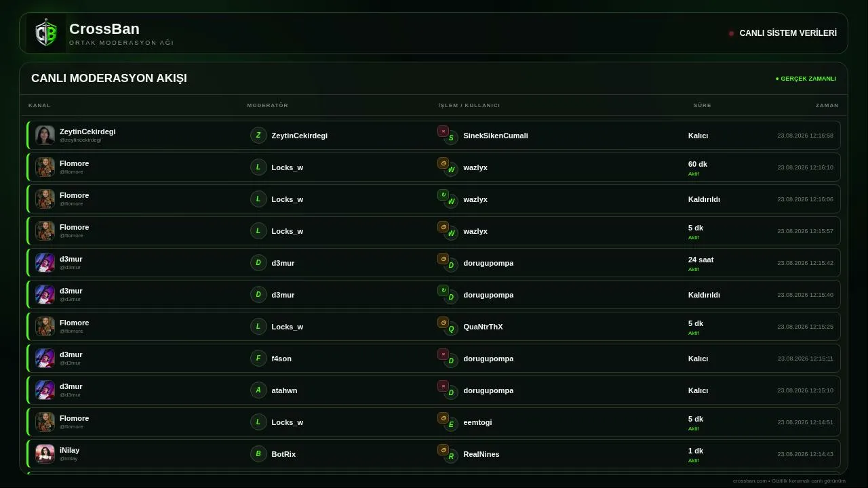Click the 60 dk timeout icon on wazlyx
Image resolution: width=868 pixels, height=488 pixels.
[x=443, y=163]
